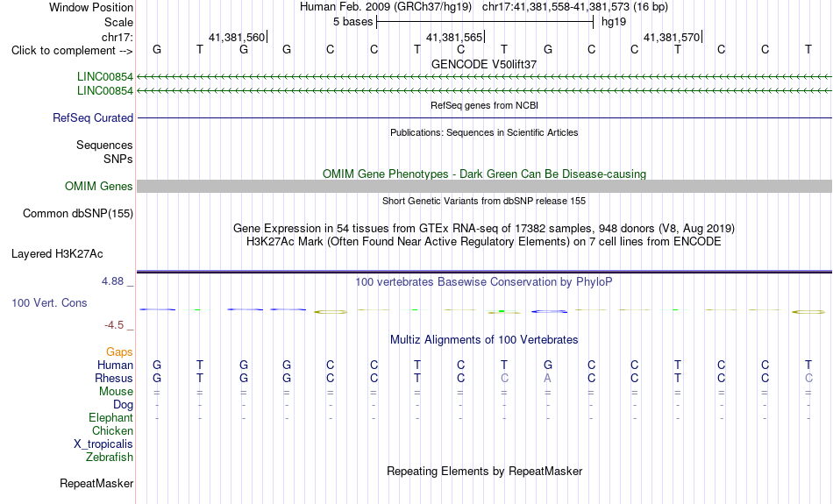Select the Zebrafish species label
This screenshot has height=504, width=833.
pyautogui.click(x=110, y=458)
